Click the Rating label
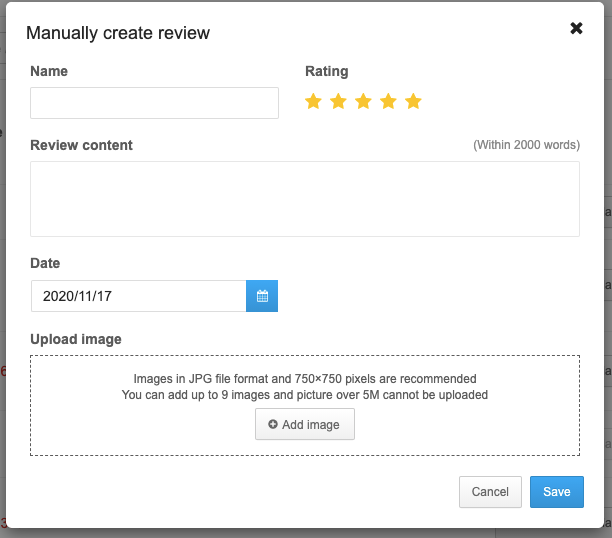 [x=326, y=71]
